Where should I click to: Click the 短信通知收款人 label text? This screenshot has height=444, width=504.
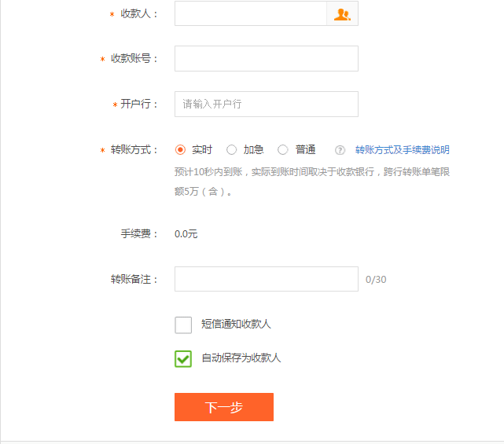click(236, 324)
